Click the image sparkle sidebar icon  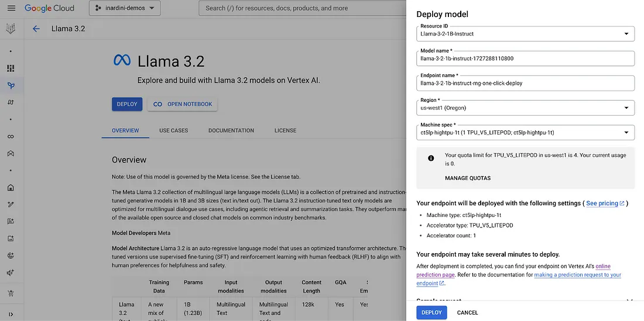point(11,239)
